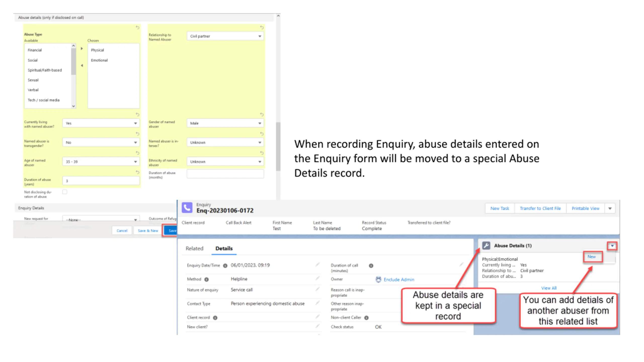Click info icon beside Method
Viewport: 644px width, 362px height.
[x=206, y=279]
